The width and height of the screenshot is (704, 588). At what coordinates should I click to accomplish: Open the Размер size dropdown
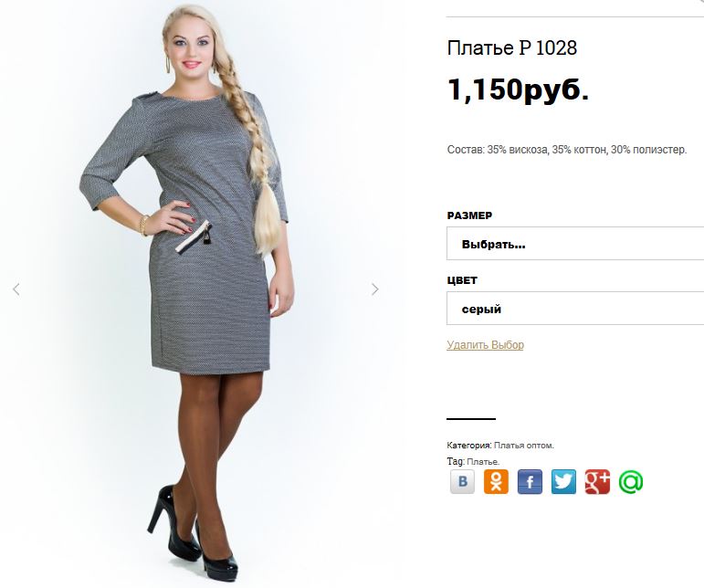coord(575,243)
